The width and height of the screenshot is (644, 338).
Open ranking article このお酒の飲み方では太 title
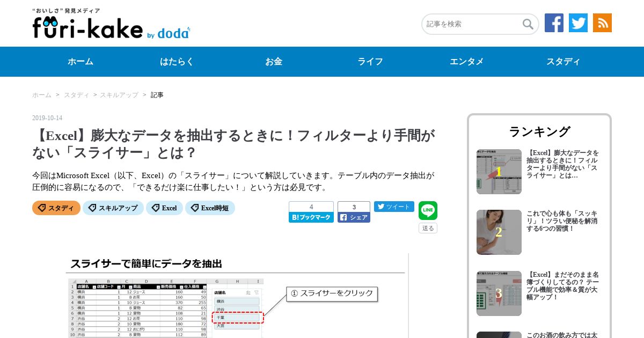click(562, 335)
